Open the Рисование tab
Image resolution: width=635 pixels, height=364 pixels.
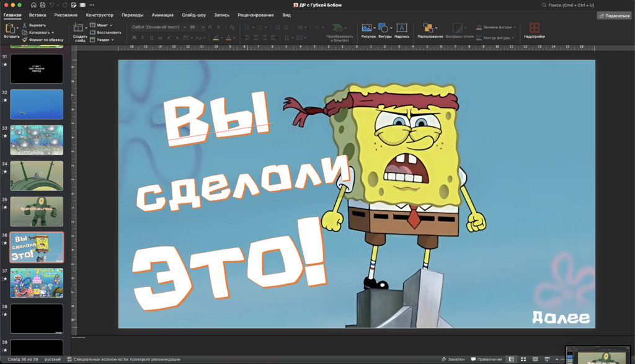pos(66,15)
